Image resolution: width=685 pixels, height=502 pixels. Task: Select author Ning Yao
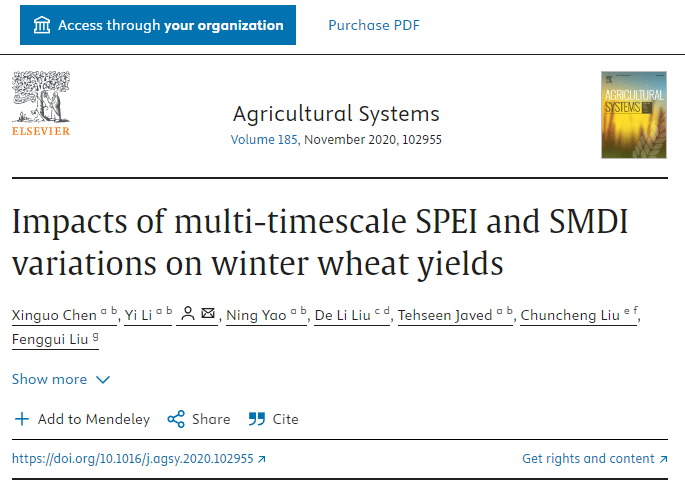pyautogui.click(x=255, y=316)
